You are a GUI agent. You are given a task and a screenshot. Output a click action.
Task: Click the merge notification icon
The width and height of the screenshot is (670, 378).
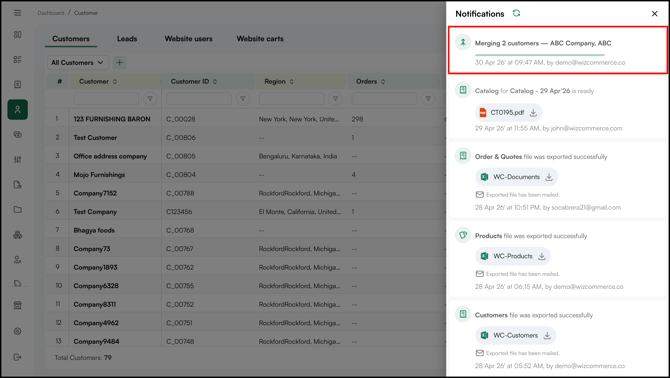[463, 42]
